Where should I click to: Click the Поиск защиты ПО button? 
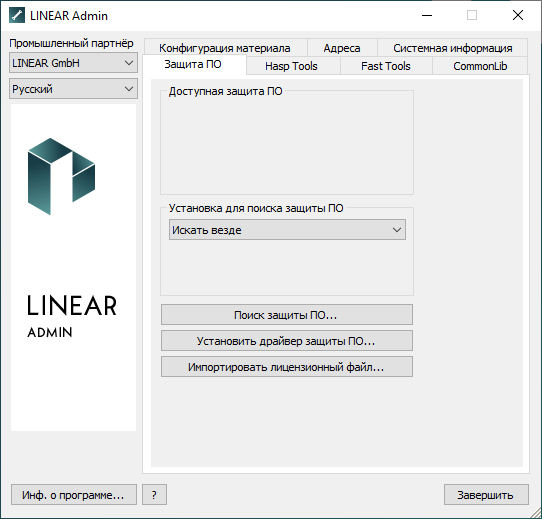point(287,315)
